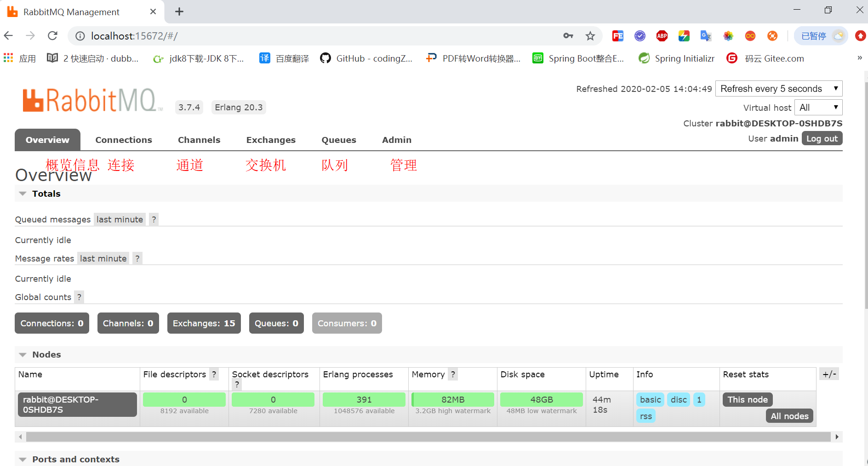868x466 pixels.
Task: Open help for Memory column
Action: click(453, 374)
